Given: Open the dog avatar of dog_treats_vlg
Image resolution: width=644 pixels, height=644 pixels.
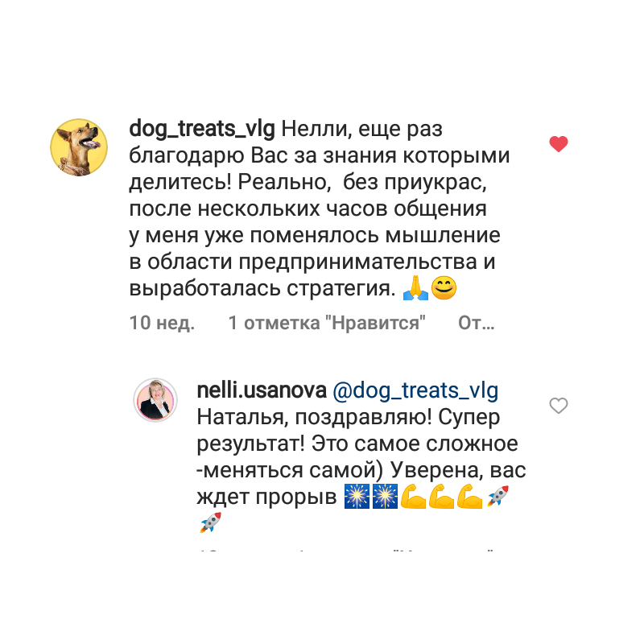Looking at the screenshot, I should coord(79,147).
